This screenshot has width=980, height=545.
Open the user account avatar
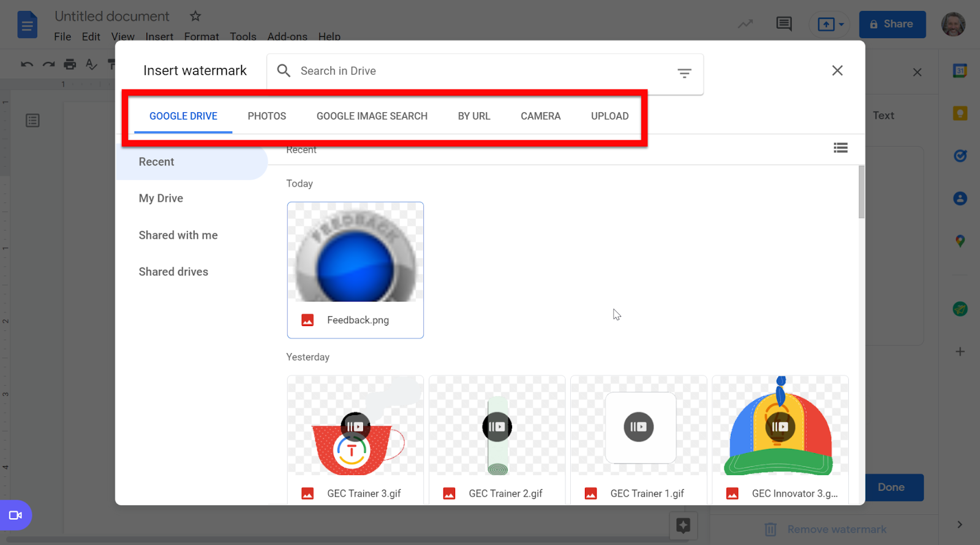click(953, 25)
